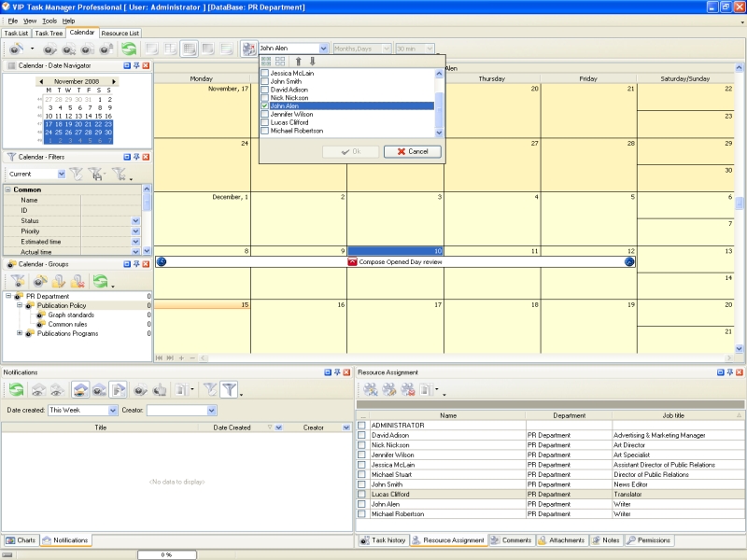Image resolution: width=747 pixels, height=560 pixels.
Task: Click the funnel icon next to the Current filter dropdown
Action: (77, 175)
